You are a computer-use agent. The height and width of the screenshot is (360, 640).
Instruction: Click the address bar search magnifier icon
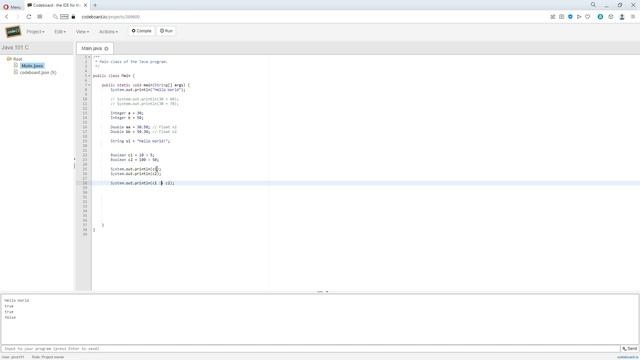[55, 17]
